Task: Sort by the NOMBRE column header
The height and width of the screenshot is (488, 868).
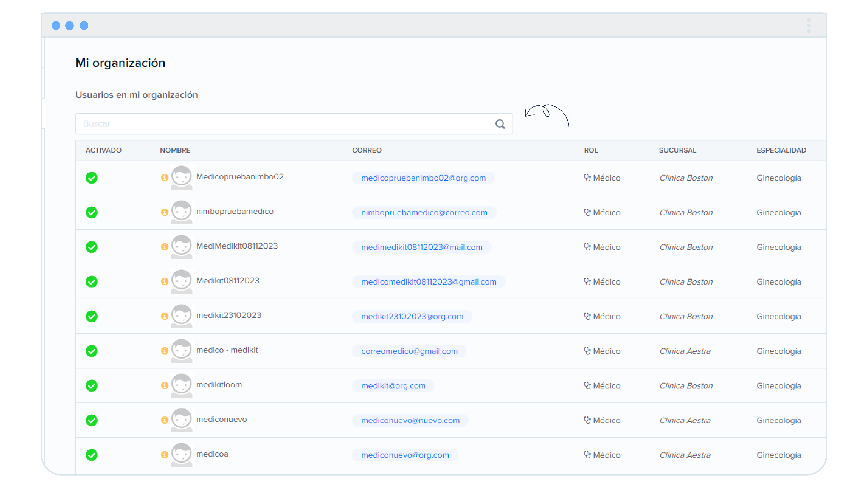Action: 175,150
